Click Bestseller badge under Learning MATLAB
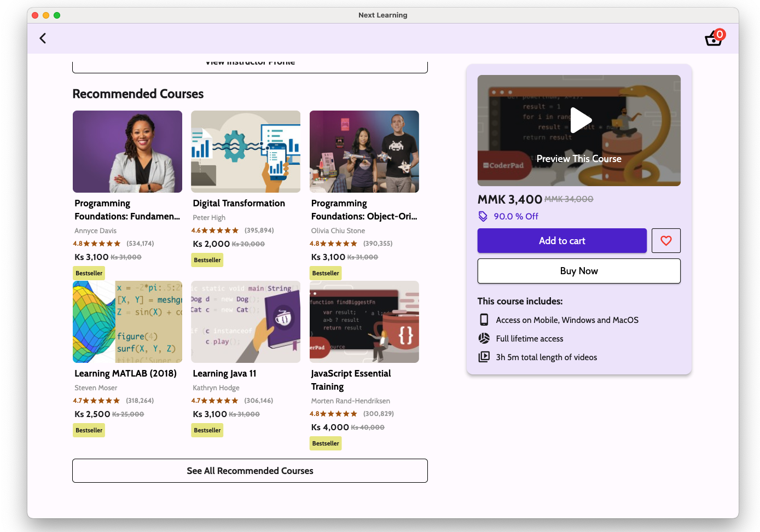Image resolution: width=760 pixels, height=532 pixels. 89,430
